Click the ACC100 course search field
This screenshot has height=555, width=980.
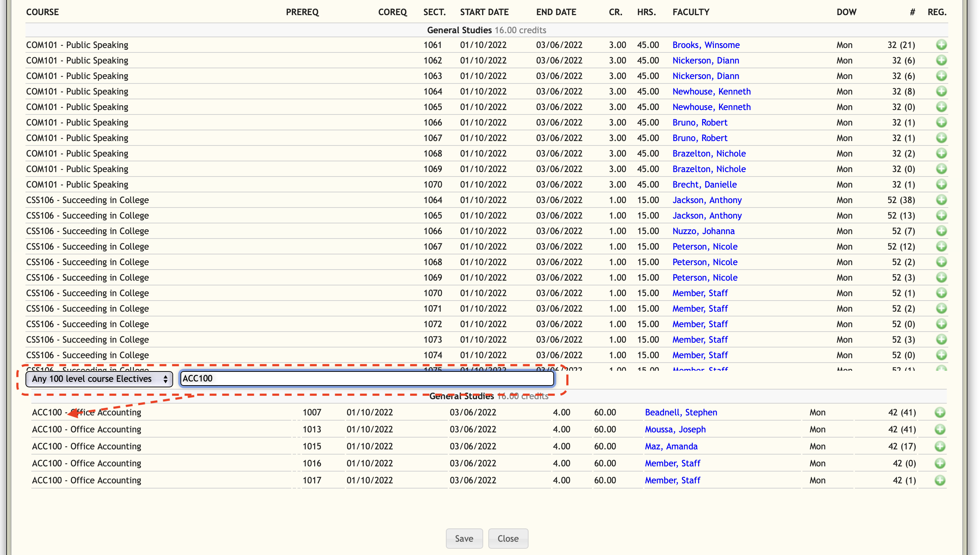click(367, 378)
